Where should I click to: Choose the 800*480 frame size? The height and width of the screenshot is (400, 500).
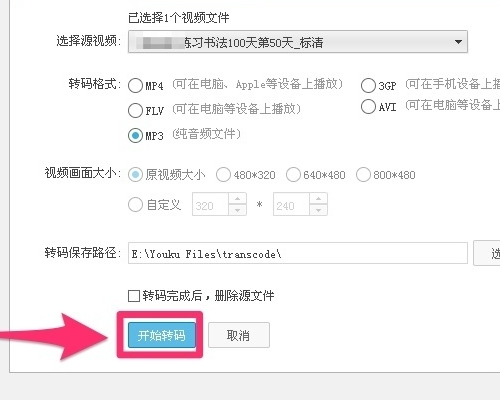(363, 175)
